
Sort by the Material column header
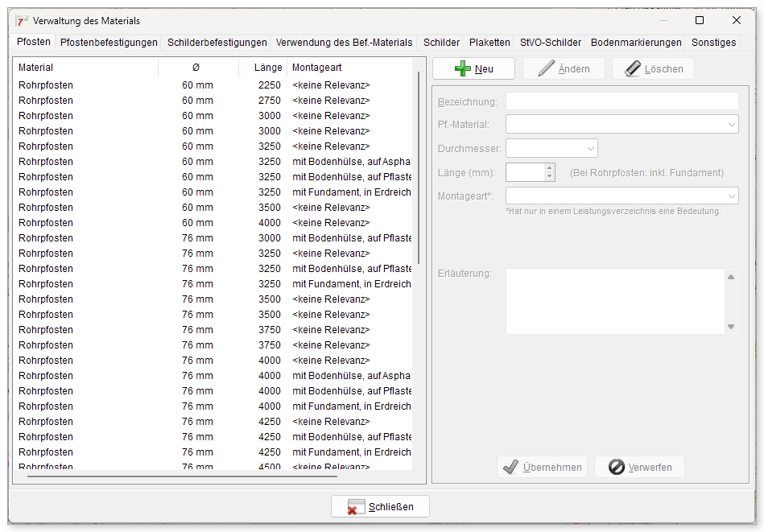(x=86, y=68)
